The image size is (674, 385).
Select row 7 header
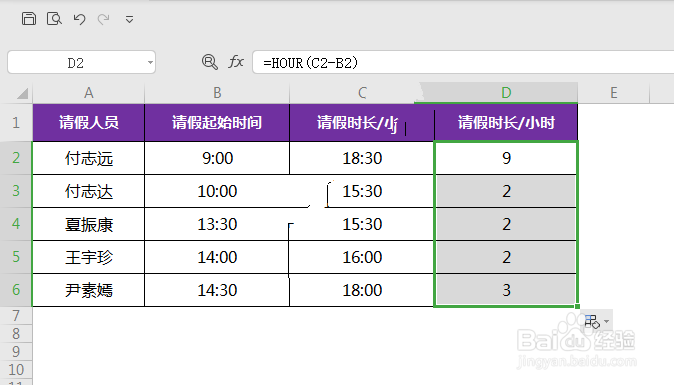[16, 316]
